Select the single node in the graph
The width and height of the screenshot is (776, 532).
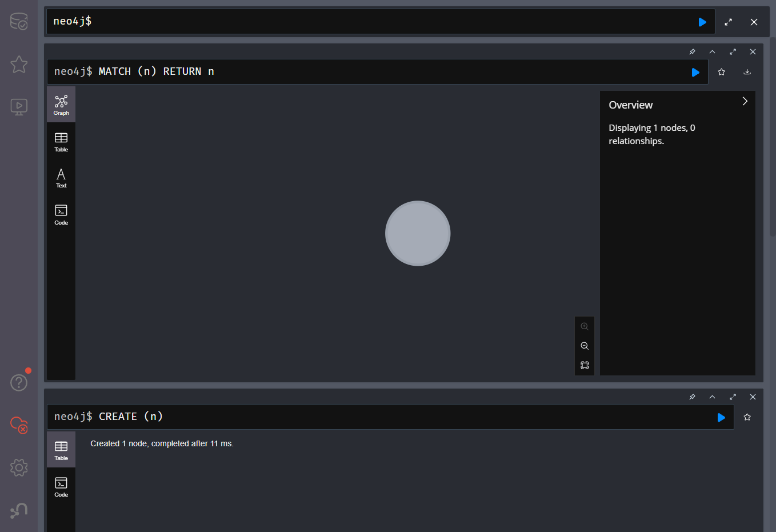(418, 233)
